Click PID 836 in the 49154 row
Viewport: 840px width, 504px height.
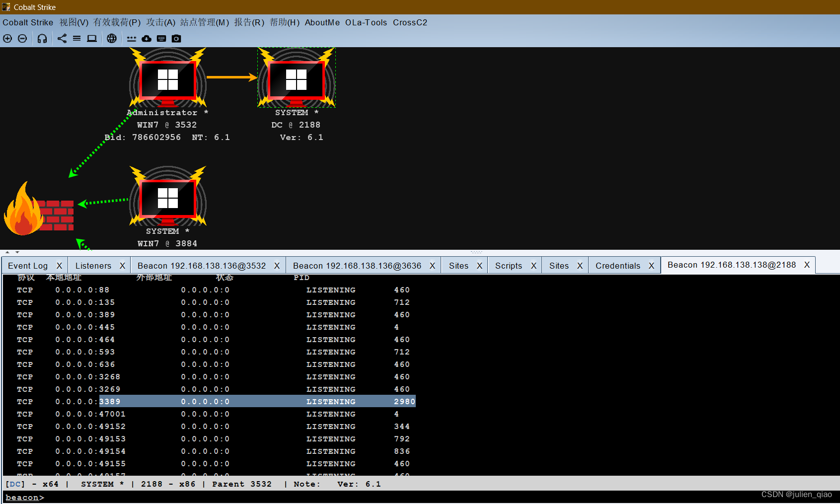point(402,451)
